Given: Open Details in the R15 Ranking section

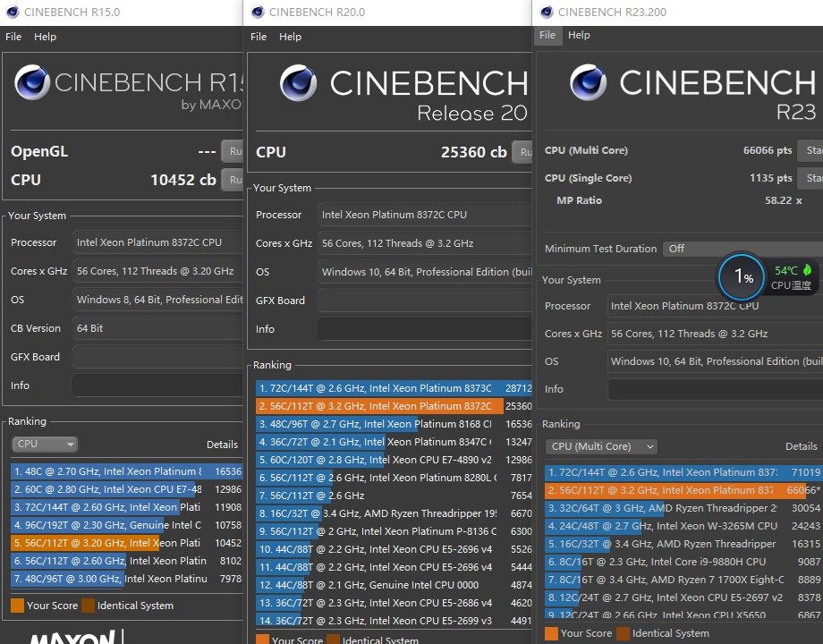Looking at the screenshot, I should coord(222,445).
